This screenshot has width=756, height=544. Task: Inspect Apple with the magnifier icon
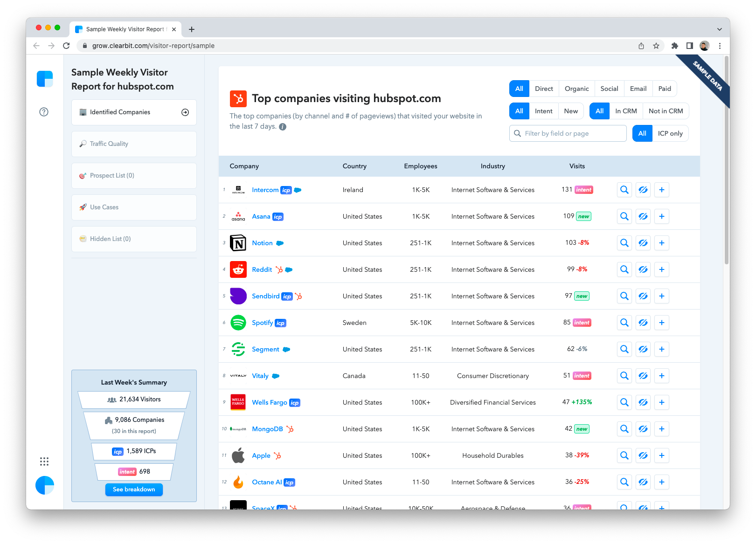624,455
